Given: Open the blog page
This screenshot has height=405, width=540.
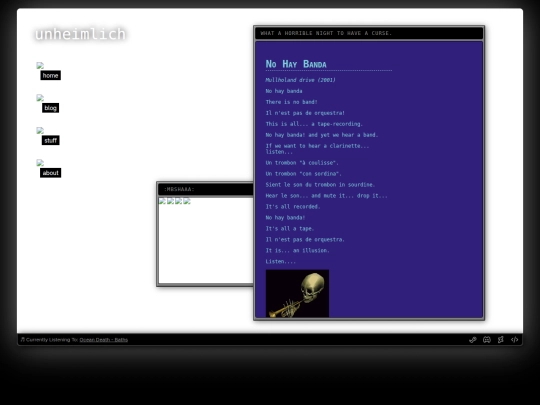Looking at the screenshot, I should coord(51,108).
